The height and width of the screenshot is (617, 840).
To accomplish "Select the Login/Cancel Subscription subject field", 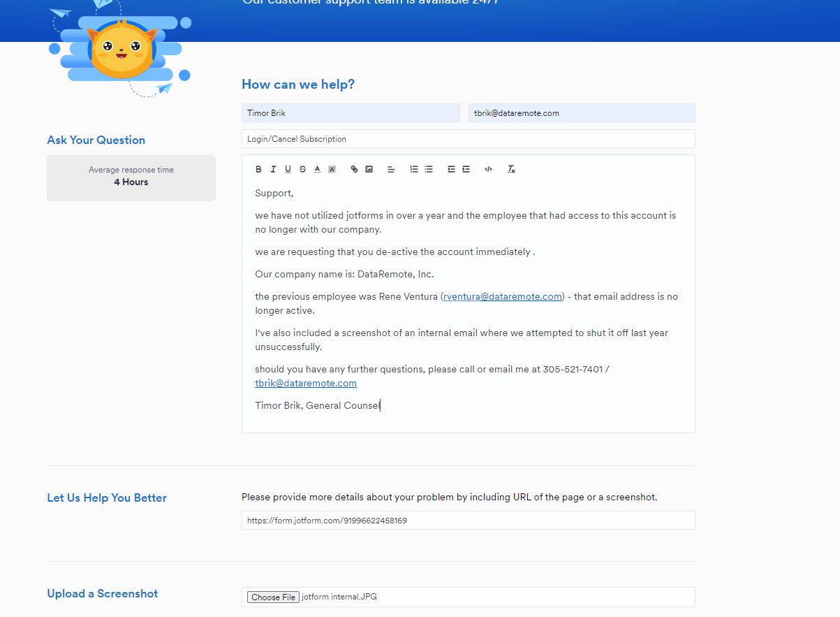I will tap(468, 138).
